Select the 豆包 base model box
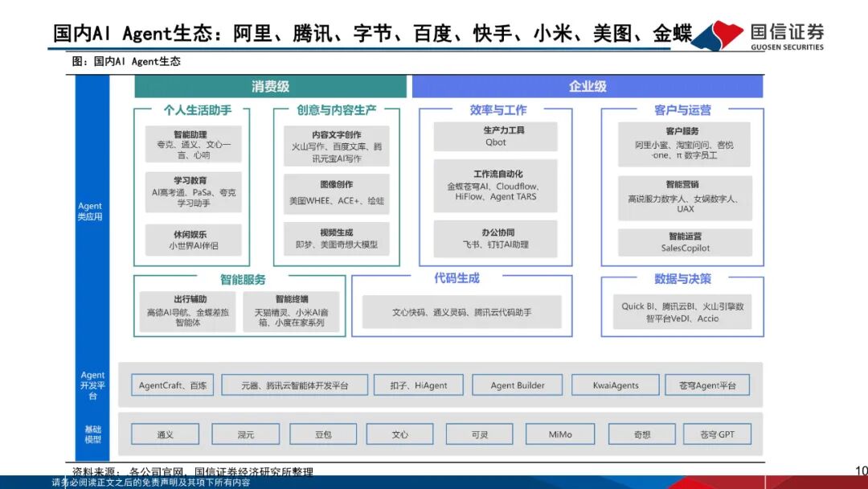This screenshot has width=868, height=489. (x=323, y=435)
